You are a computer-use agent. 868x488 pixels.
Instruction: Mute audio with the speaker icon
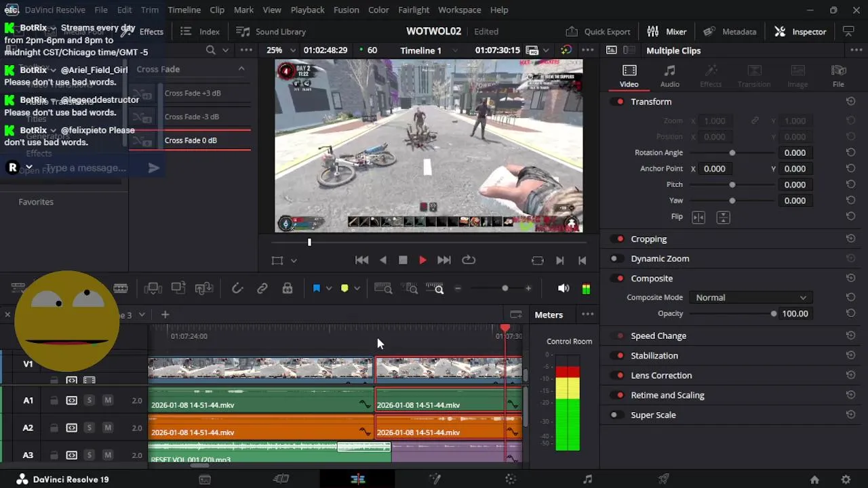[x=564, y=289]
